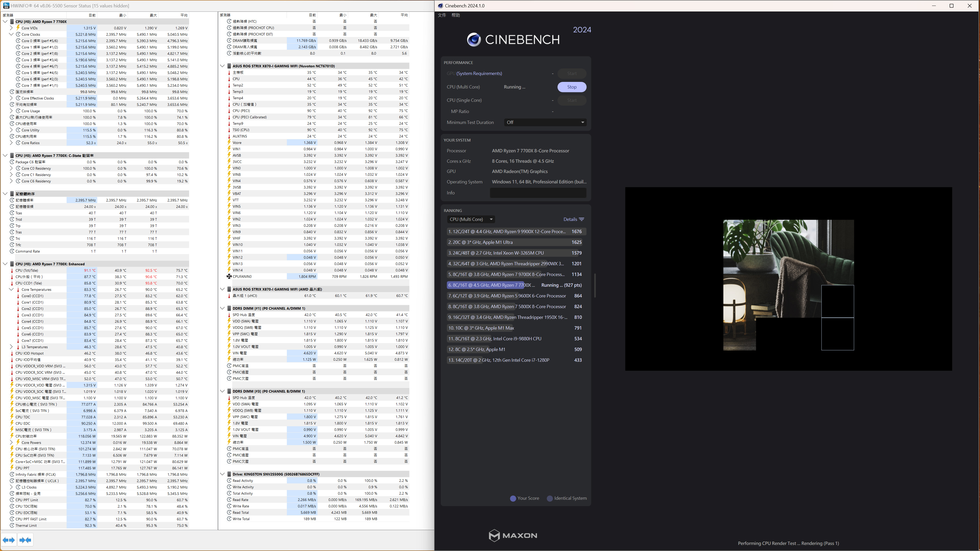Click the Read Activity clock icon
Image resolution: width=980 pixels, height=551 pixels.
[x=229, y=481]
